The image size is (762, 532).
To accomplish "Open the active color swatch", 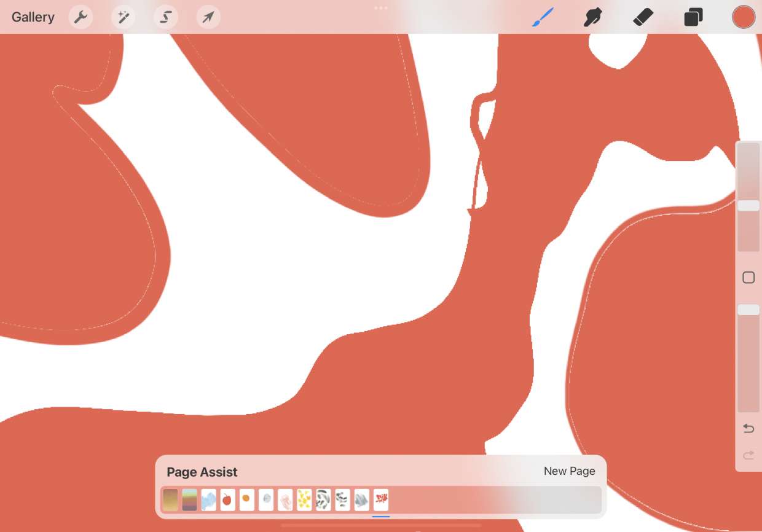I will pyautogui.click(x=744, y=17).
